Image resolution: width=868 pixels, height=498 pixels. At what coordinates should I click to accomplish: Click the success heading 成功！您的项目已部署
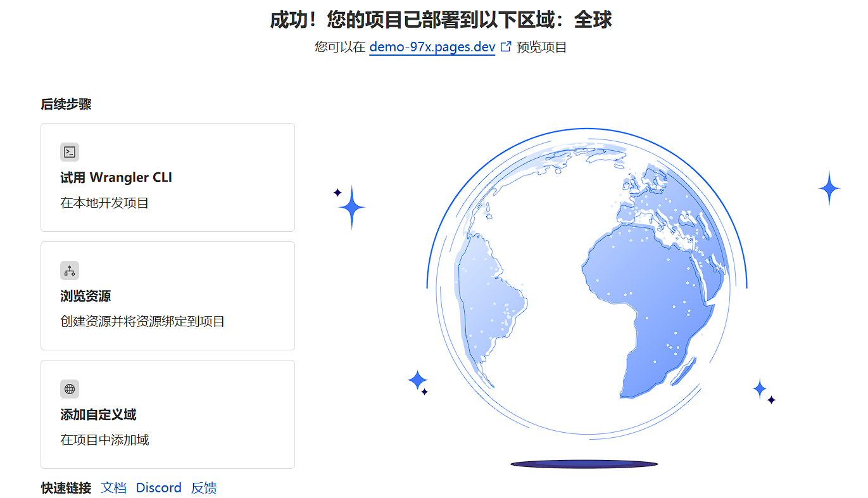click(441, 20)
